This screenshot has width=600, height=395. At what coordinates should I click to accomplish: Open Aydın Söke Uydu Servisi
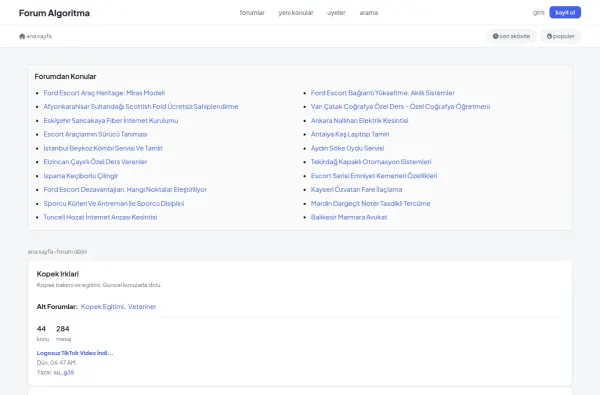[x=347, y=148]
